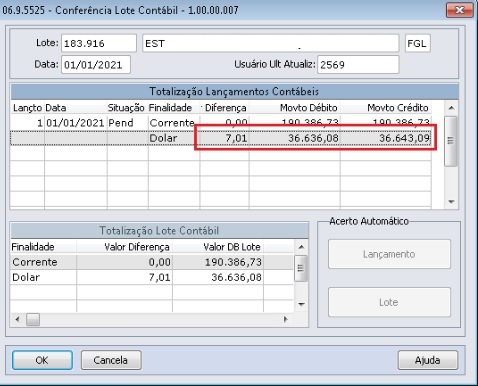Click the Valor Diferença column header

point(137,247)
